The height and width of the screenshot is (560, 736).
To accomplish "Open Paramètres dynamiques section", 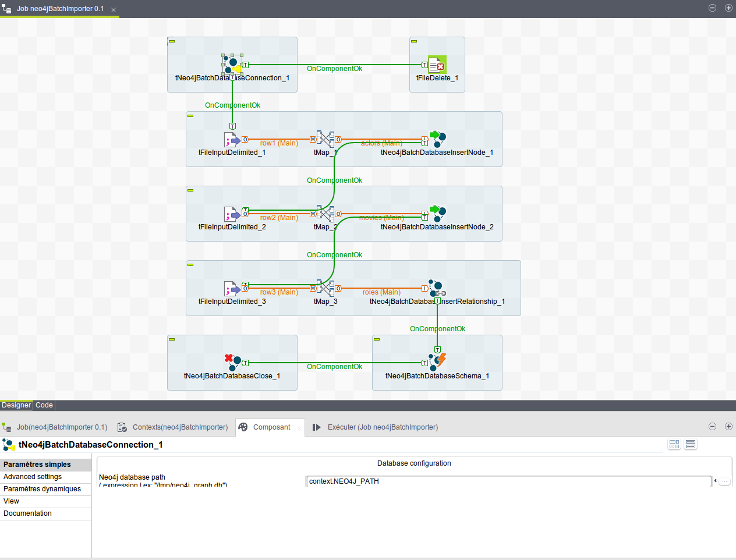I will 45,489.
